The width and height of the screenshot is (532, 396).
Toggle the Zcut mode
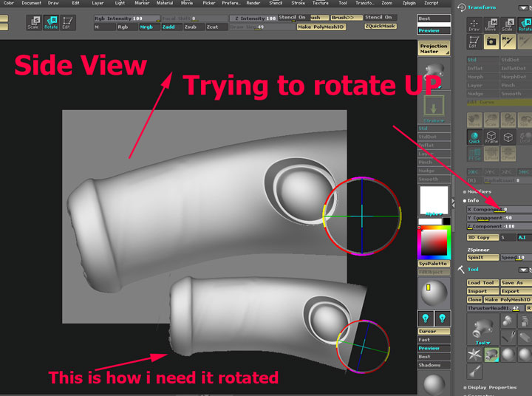click(x=216, y=27)
